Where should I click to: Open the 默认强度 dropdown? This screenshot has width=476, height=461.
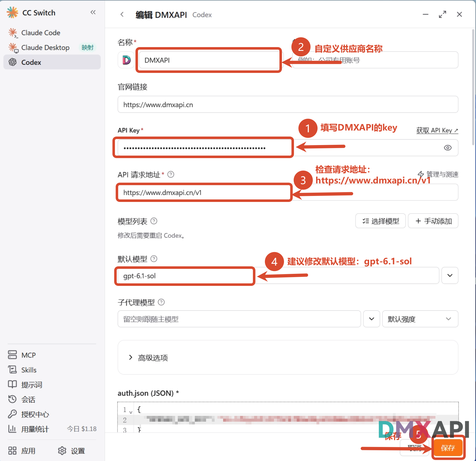coord(420,319)
